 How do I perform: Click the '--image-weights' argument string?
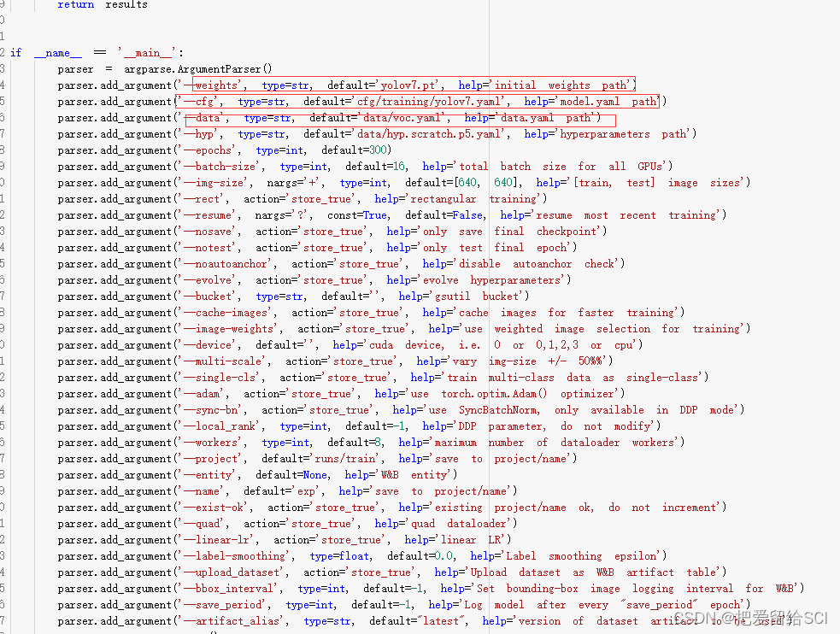point(229,329)
